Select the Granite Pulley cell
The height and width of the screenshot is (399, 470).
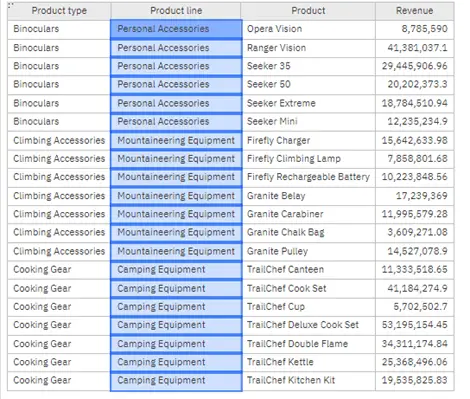pos(308,251)
